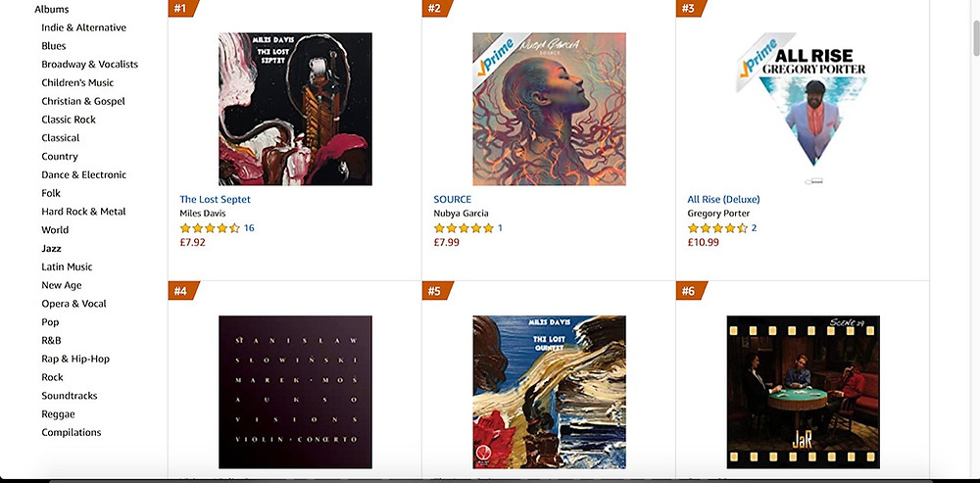Open All Rise (Deluxe) title link
The height and width of the screenshot is (483, 980).
pos(724,199)
